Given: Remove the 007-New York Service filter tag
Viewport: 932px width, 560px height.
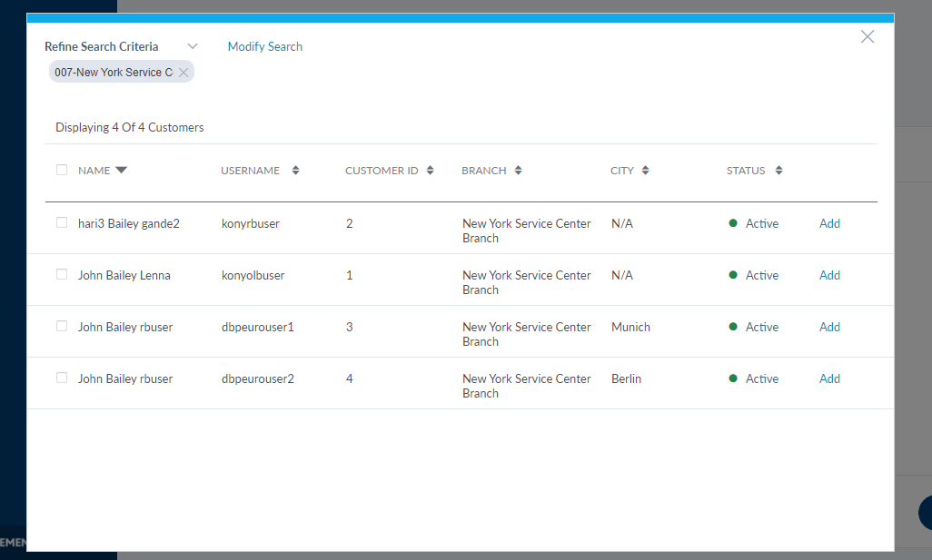Looking at the screenshot, I should pyautogui.click(x=183, y=73).
